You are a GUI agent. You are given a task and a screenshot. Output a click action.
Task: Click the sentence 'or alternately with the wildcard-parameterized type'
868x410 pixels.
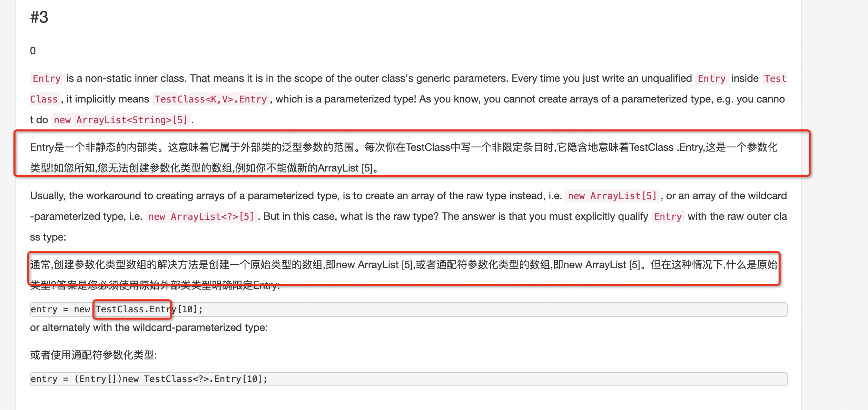(x=149, y=328)
